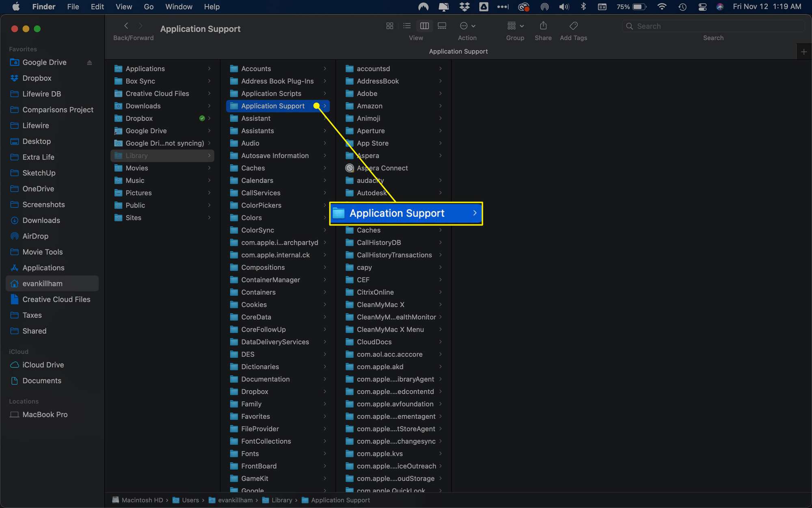Expand the Caches chevron in Library column
The height and width of the screenshot is (508, 812).
tap(325, 168)
